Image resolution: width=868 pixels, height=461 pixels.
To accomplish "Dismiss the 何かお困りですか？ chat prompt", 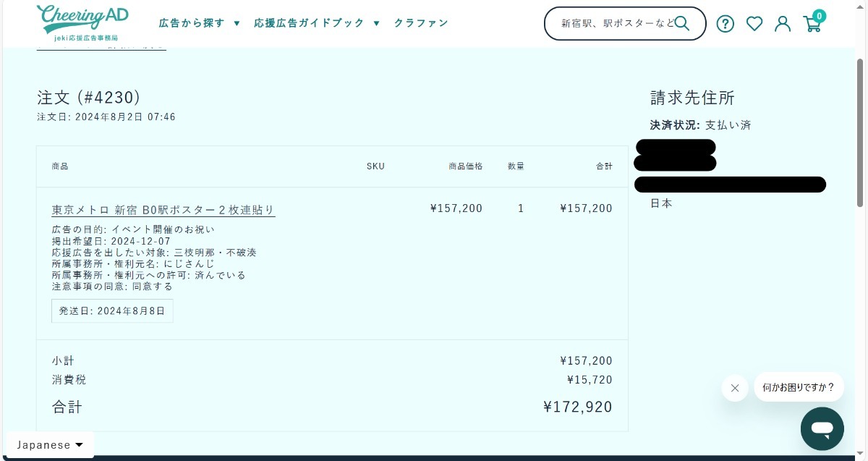I will [x=735, y=388].
